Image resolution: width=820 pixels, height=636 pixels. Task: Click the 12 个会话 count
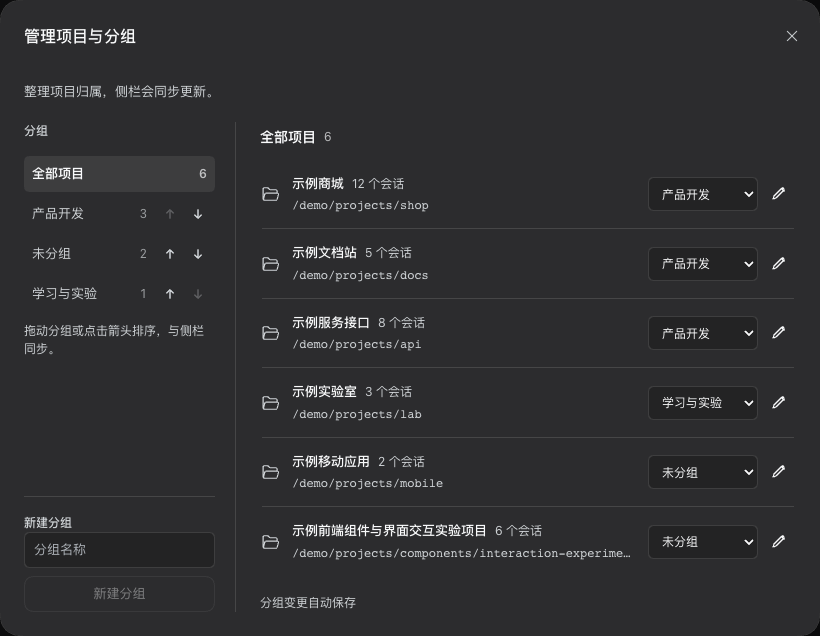pos(378,184)
